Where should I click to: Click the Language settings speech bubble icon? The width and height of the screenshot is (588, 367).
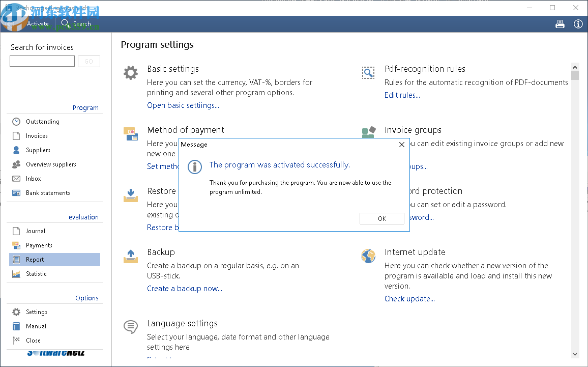pyautogui.click(x=131, y=327)
